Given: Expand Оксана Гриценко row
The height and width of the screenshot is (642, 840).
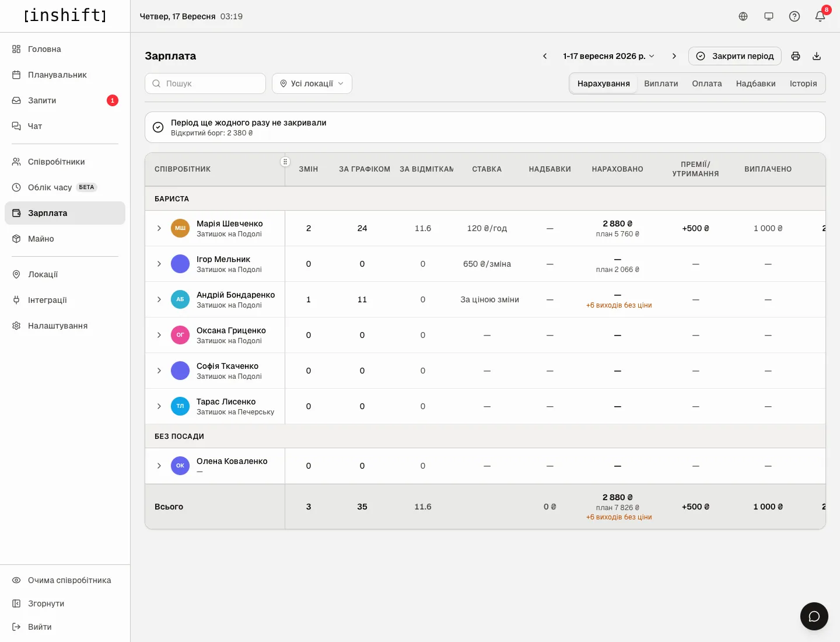Looking at the screenshot, I should pyautogui.click(x=159, y=335).
